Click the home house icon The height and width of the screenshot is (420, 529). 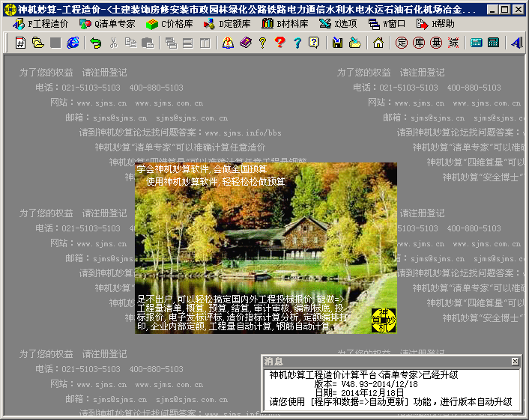click(378, 43)
